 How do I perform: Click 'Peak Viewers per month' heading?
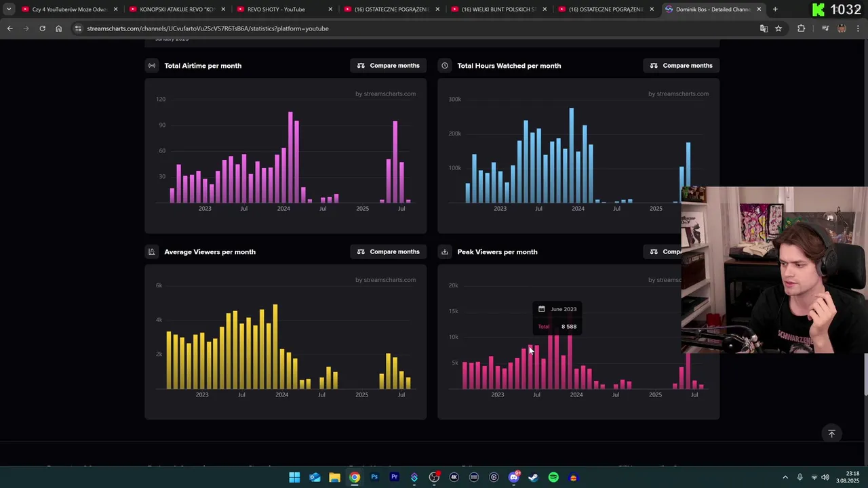tap(497, 252)
